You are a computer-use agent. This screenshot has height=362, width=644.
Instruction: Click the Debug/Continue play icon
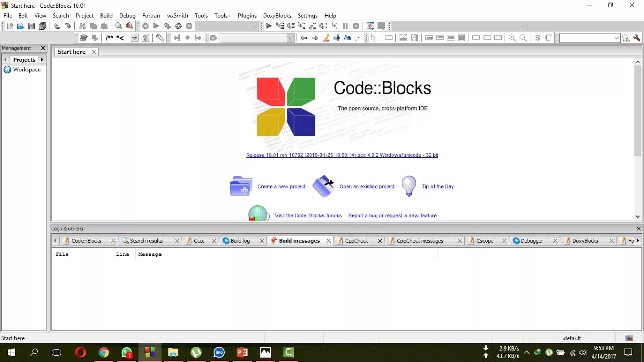pyautogui.click(x=269, y=26)
